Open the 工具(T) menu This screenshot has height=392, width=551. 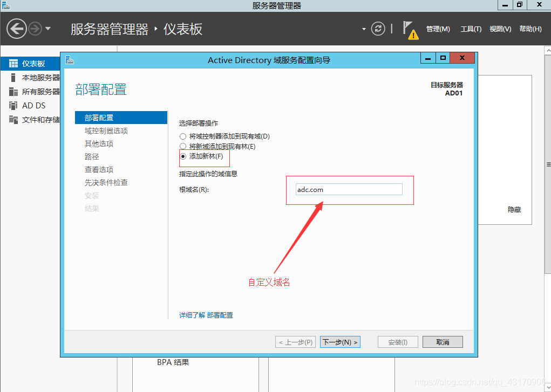(x=471, y=29)
